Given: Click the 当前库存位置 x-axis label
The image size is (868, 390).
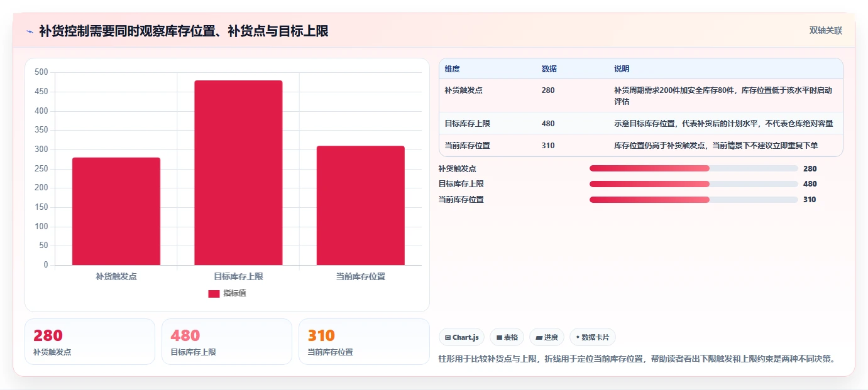Looking at the screenshot, I should (361, 276).
